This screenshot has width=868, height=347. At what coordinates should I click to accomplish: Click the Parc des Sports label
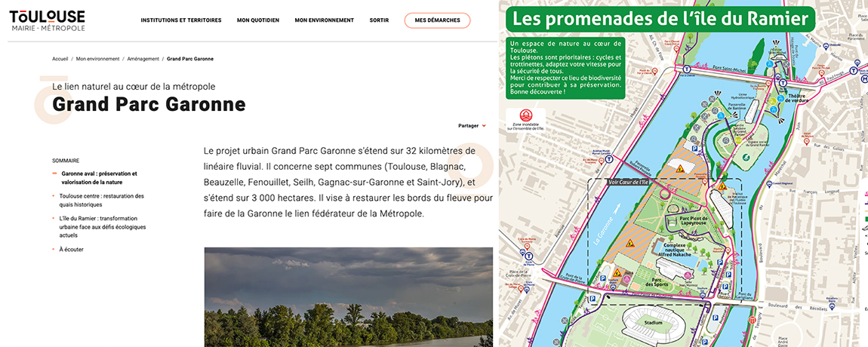pos(656,281)
